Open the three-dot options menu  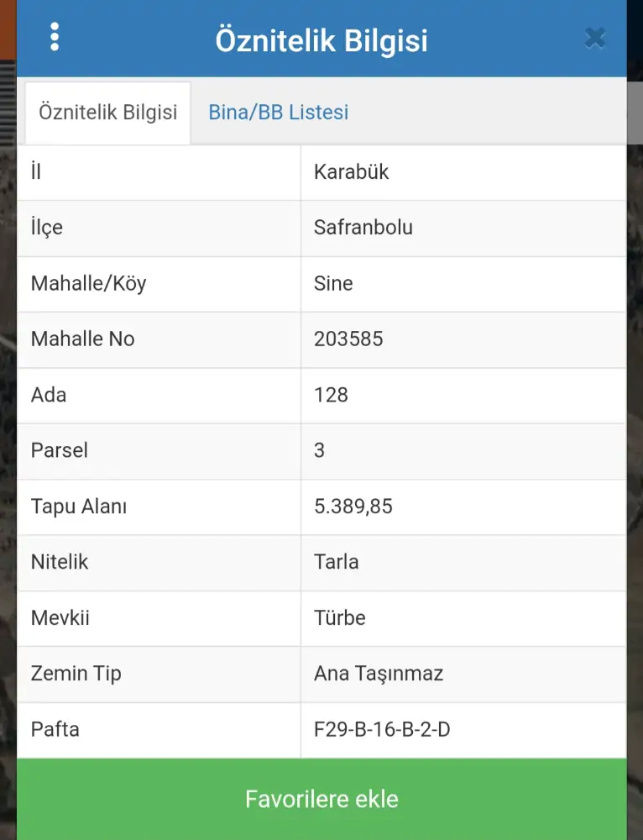coord(55,37)
